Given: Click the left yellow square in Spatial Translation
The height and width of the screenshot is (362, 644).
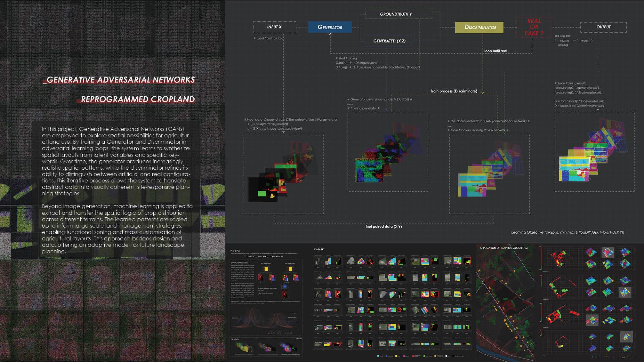Looking at the screenshot, I should tap(266, 269).
